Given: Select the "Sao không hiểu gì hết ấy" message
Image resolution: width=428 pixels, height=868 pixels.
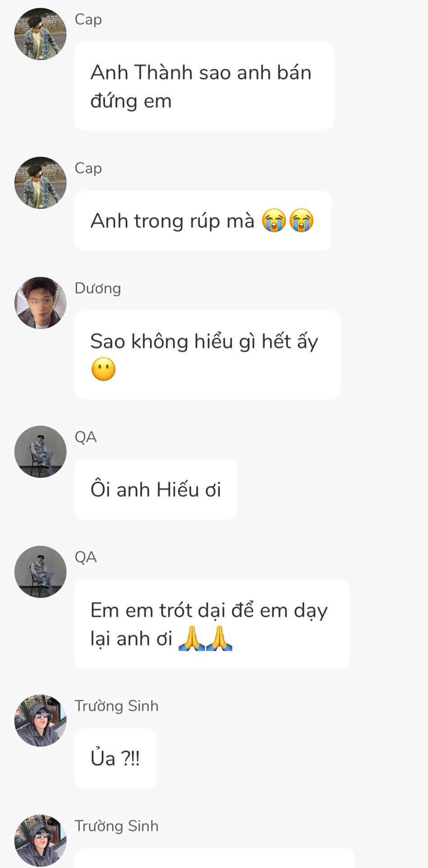Looking at the screenshot, I should click(207, 354).
